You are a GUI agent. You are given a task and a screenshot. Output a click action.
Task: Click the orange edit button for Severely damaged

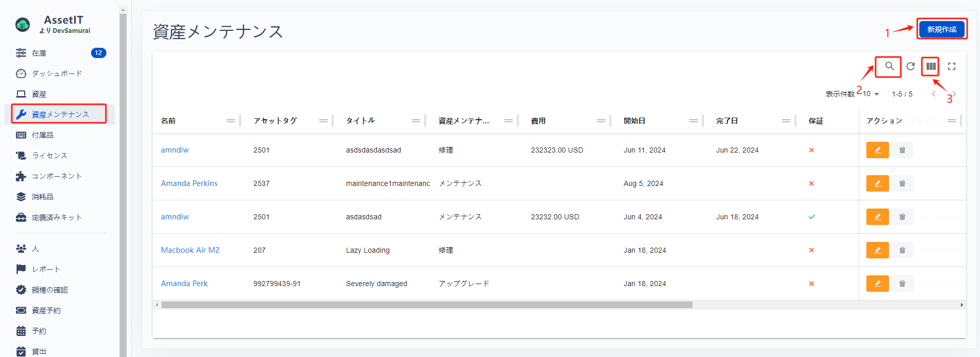[x=877, y=284]
